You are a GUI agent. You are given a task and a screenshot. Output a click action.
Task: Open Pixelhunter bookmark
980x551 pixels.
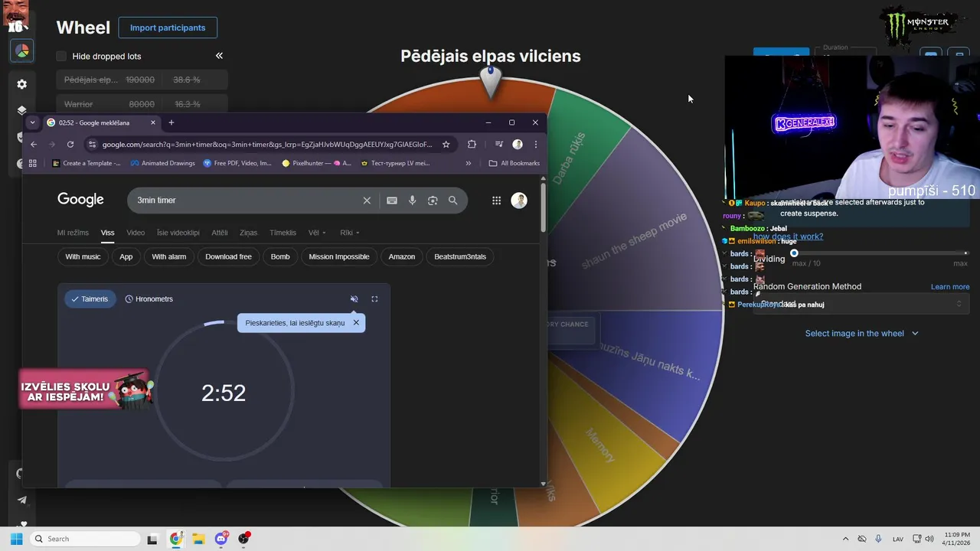coord(317,163)
